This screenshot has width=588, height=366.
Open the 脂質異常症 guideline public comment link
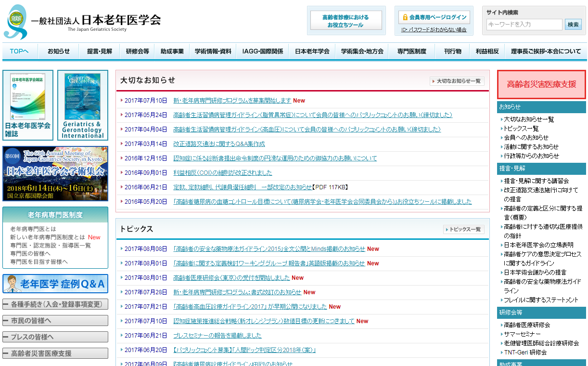pyautogui.click(x=313, y=115)
